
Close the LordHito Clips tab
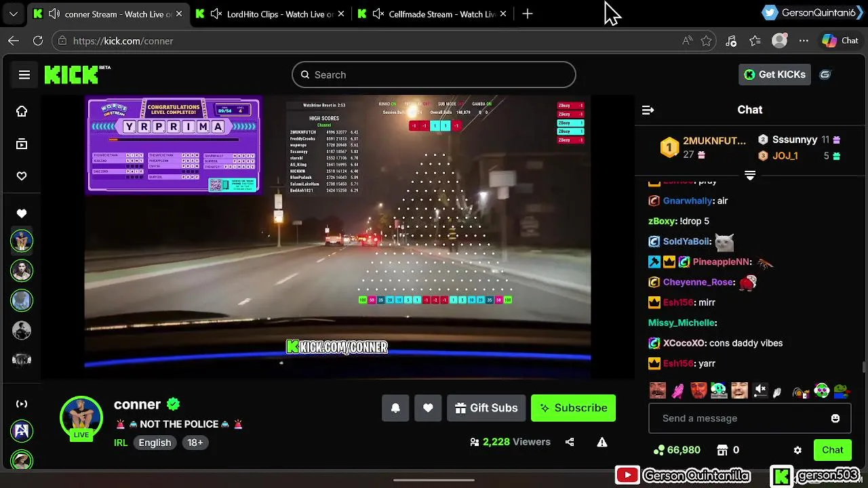341,14
